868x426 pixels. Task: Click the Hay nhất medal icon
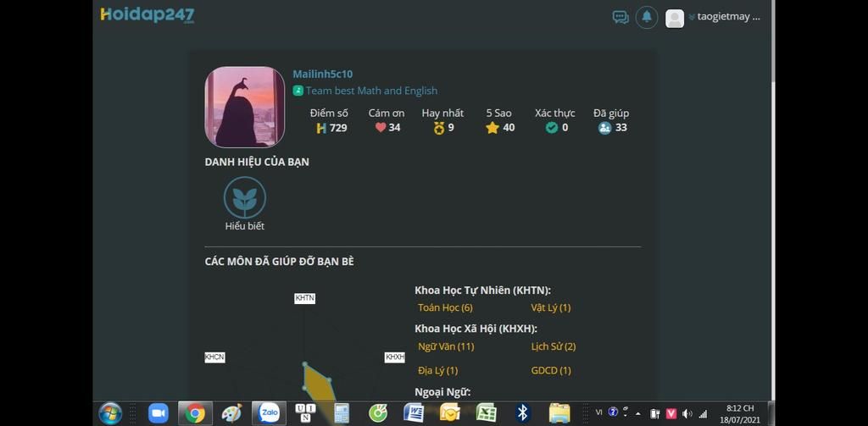pos(439,129)
